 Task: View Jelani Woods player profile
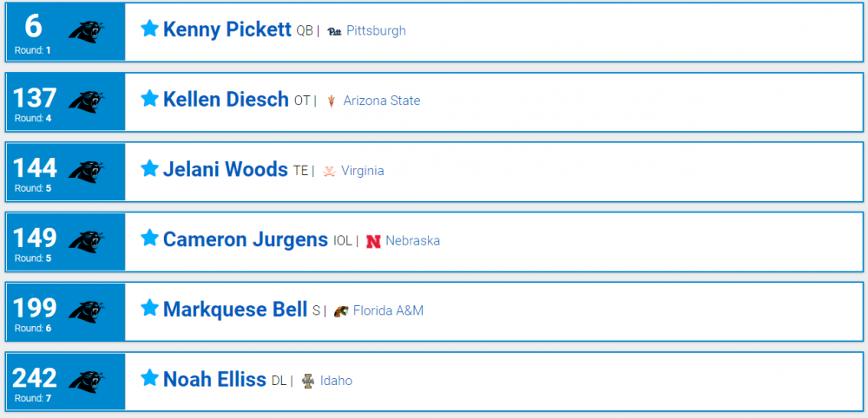pos(225,170)
